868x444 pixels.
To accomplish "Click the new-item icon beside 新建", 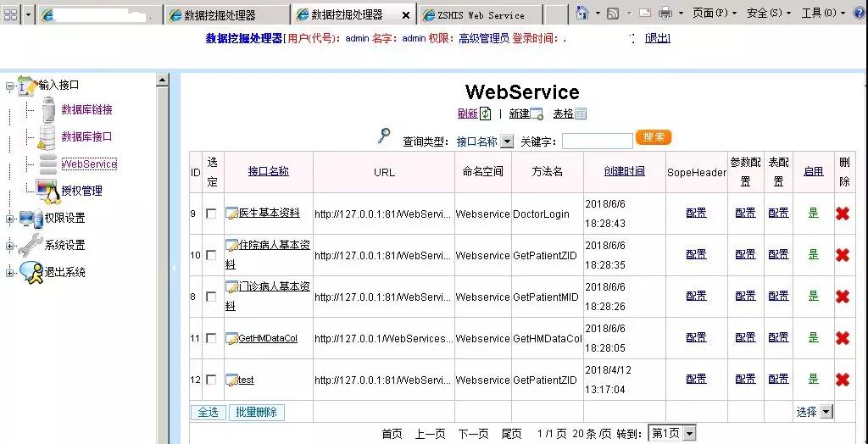I will click(537, 114).
